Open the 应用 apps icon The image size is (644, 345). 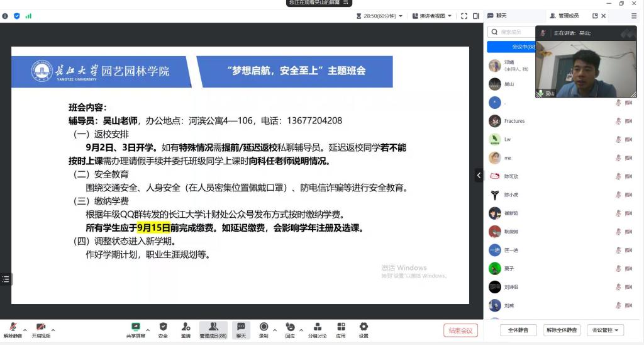tap(341, 327)
